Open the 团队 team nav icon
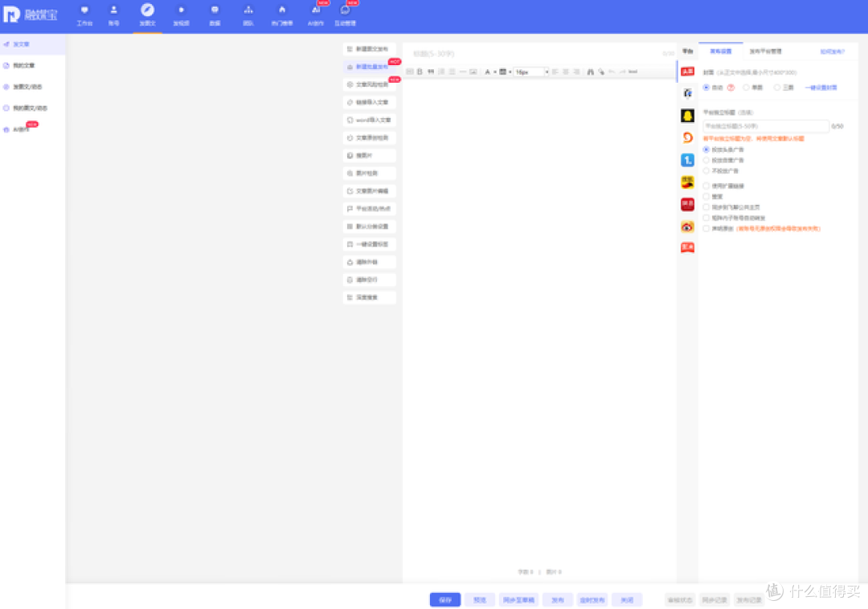 248,15
